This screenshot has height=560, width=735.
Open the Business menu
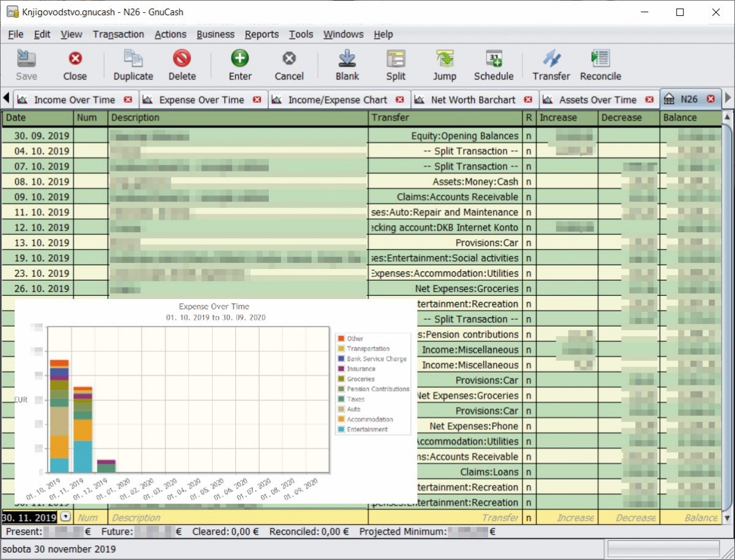click(216, 34)
